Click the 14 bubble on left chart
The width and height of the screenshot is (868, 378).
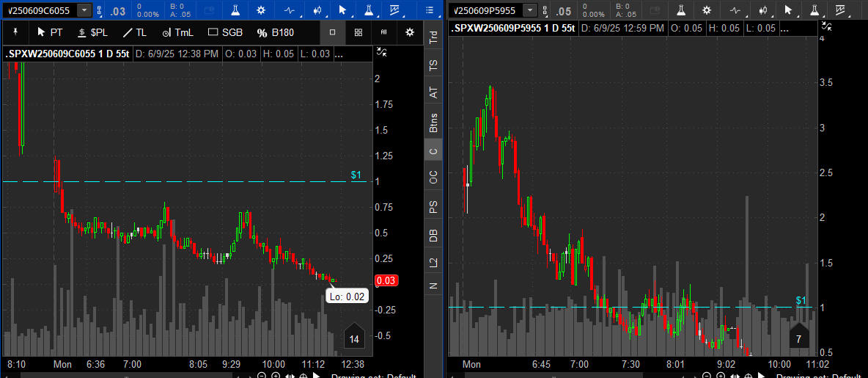[354, 338]
